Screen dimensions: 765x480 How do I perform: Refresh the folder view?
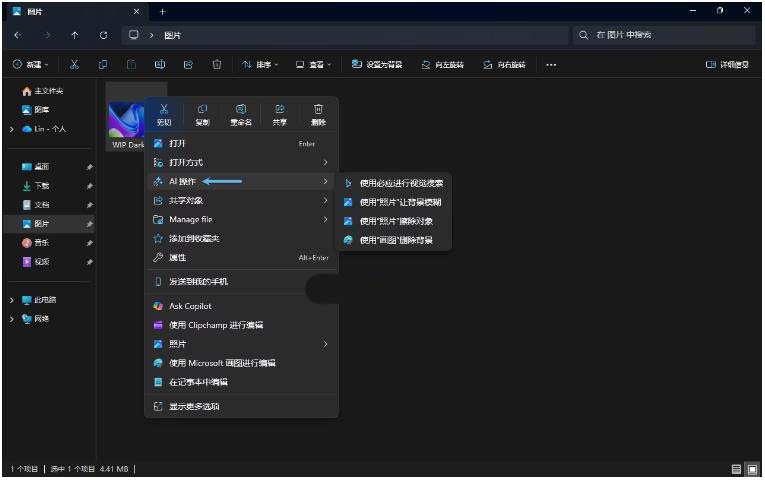coord(103,35)
